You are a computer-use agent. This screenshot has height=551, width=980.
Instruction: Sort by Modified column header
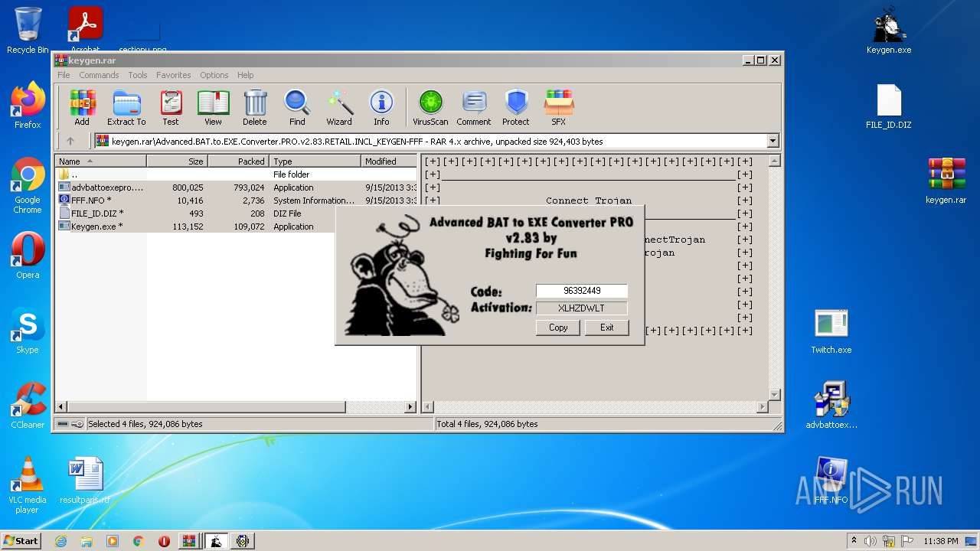point(389,161)
